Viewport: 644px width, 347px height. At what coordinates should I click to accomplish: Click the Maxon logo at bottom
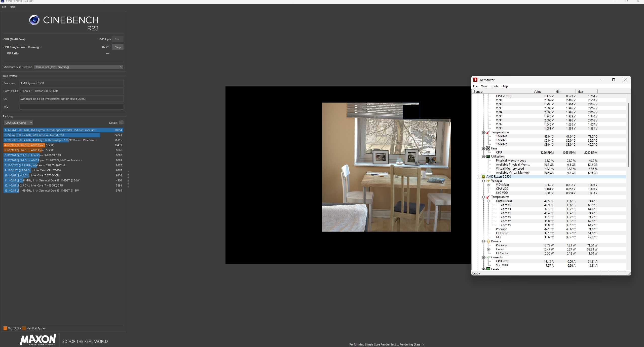pos(38,339)
